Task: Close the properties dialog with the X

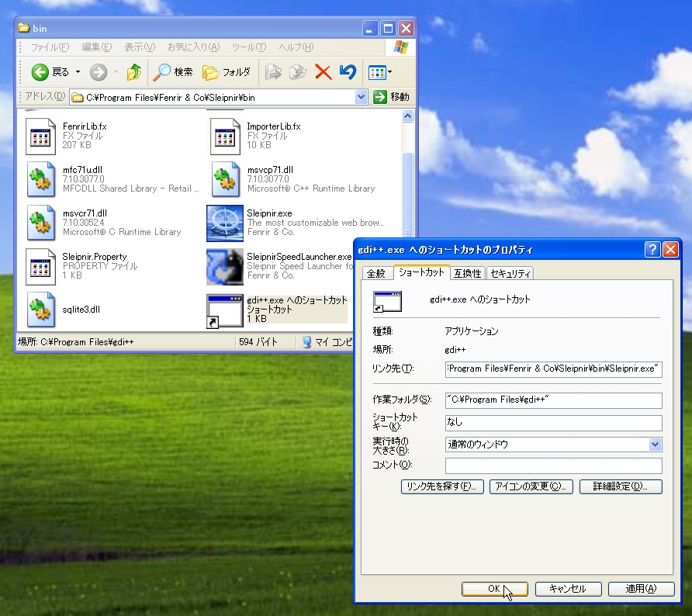Action: tap(670, 250)
